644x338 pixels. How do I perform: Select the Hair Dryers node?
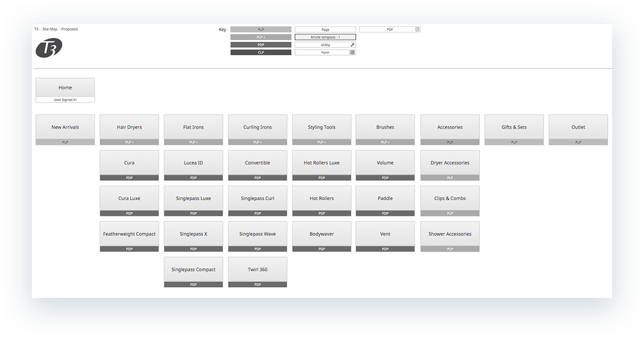coord(129,127)
